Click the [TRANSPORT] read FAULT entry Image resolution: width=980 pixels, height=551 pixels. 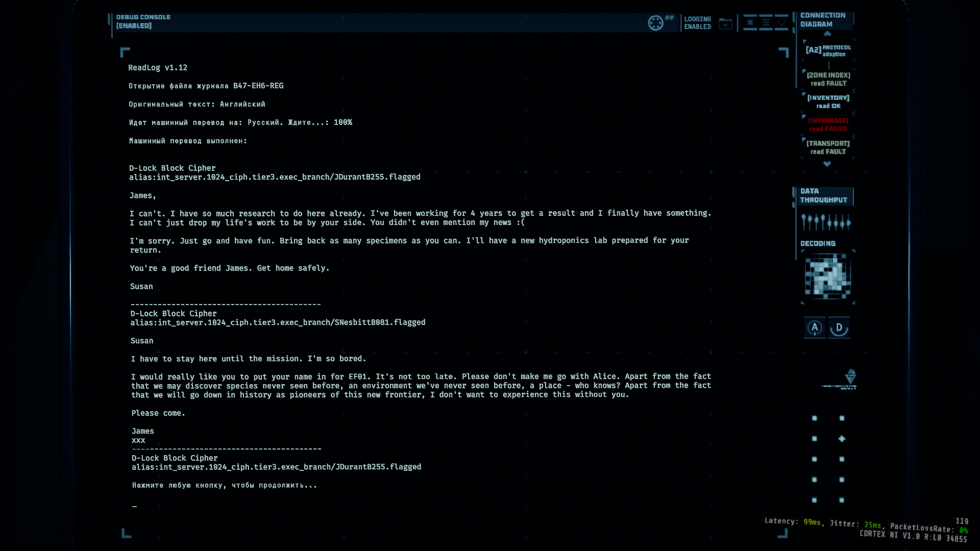coord(828,147)
